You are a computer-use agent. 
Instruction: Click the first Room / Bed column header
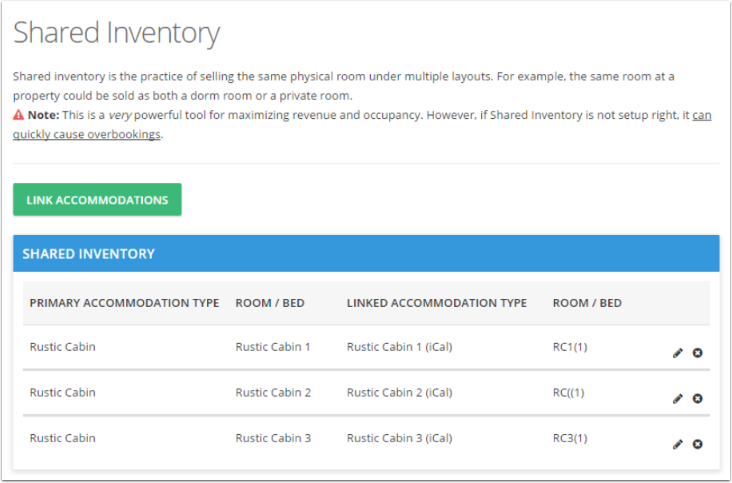tap(270, 303)
